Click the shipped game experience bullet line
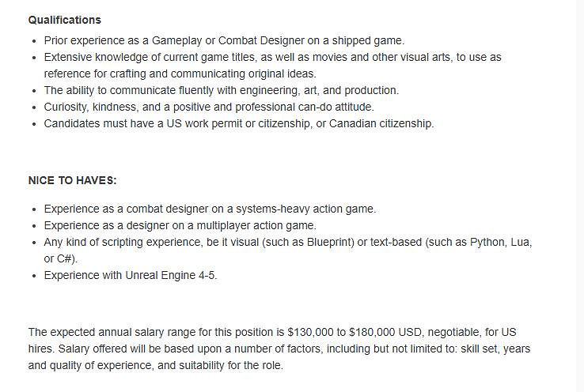 click(x=224, y=40)
